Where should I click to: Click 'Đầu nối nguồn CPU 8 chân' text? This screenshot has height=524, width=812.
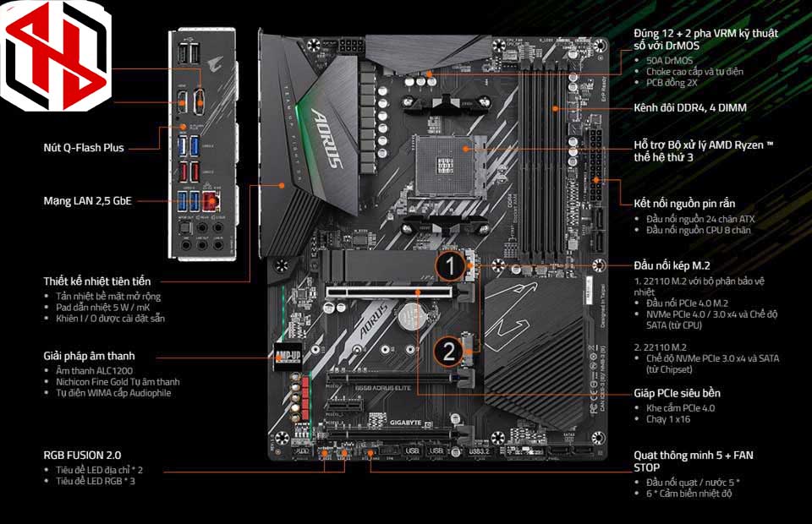tap(698, 230)
